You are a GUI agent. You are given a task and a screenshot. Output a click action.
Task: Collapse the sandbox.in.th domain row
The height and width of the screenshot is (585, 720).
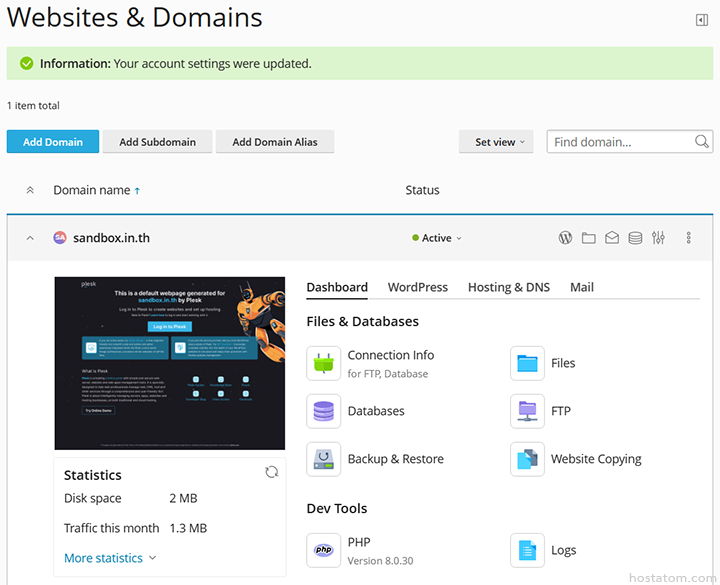30,238
